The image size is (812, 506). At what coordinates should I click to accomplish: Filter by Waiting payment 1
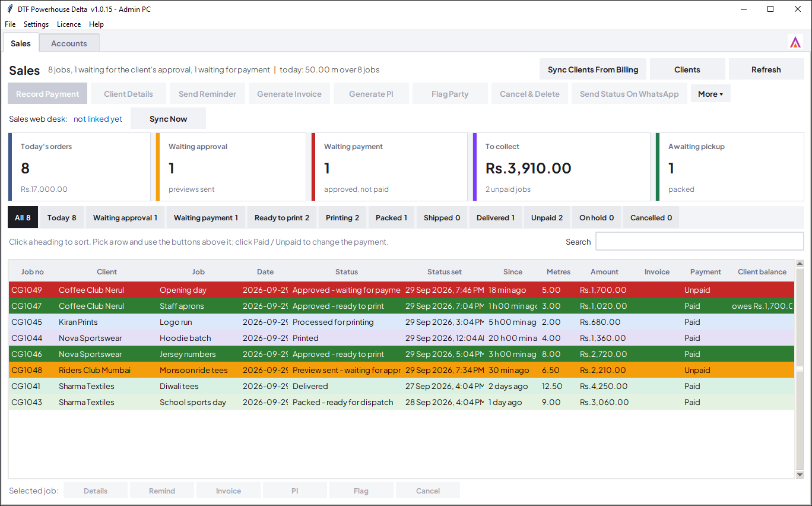[206, 218]
